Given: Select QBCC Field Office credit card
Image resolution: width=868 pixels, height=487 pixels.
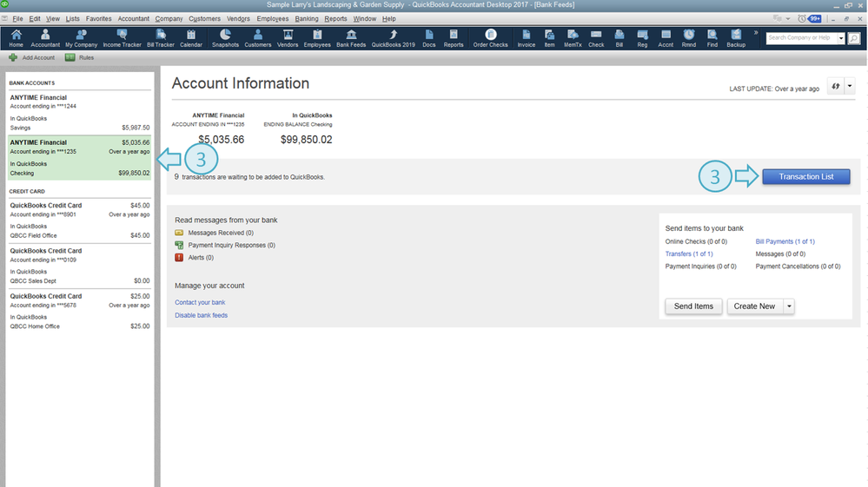Looking at the screenshot, I should [79, 220].
